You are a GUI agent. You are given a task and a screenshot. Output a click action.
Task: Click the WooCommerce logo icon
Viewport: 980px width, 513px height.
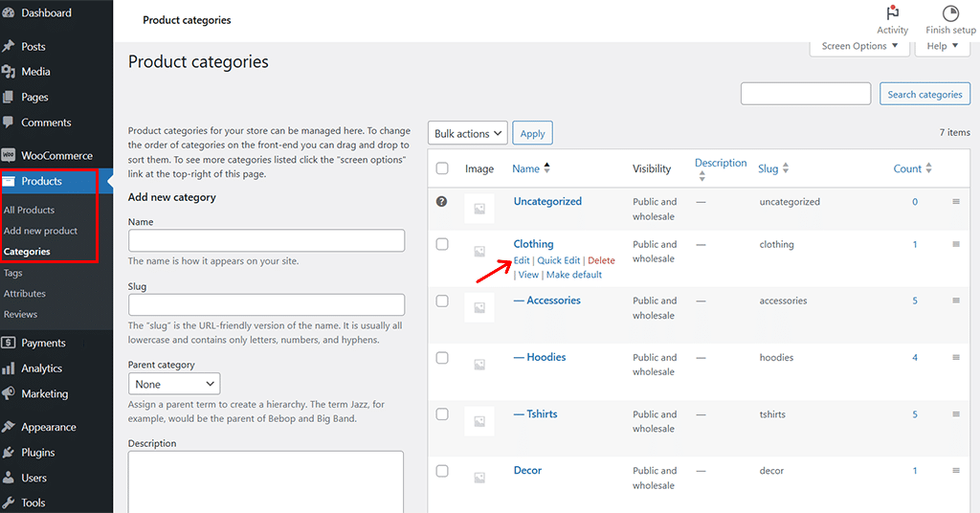8,155
